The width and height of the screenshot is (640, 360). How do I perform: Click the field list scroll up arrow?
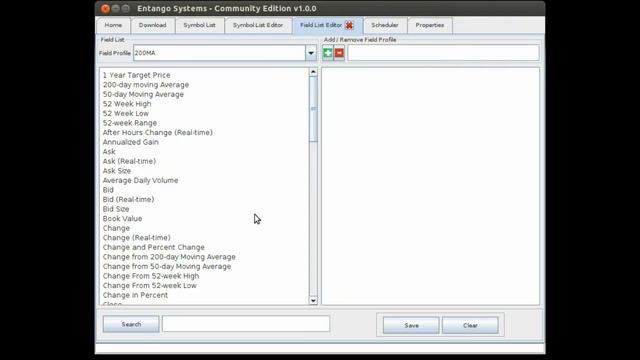pyautogui.click(x=313, y=72)
